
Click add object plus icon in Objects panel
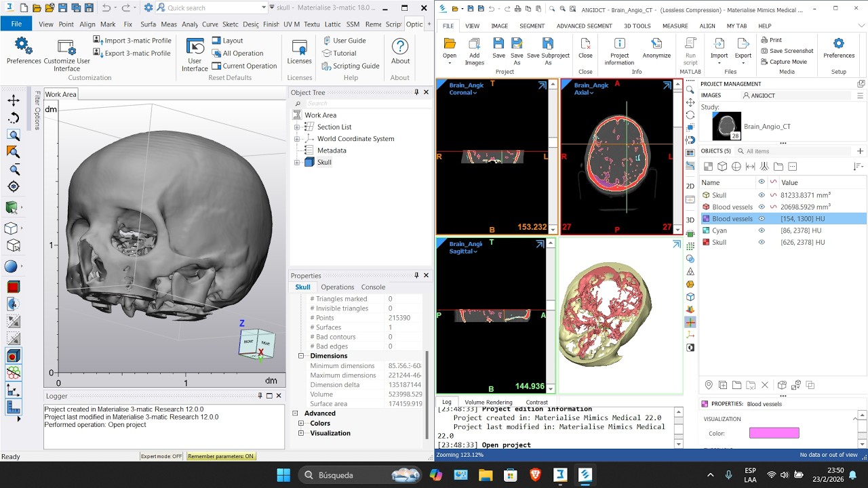click(x=860, y=151)
